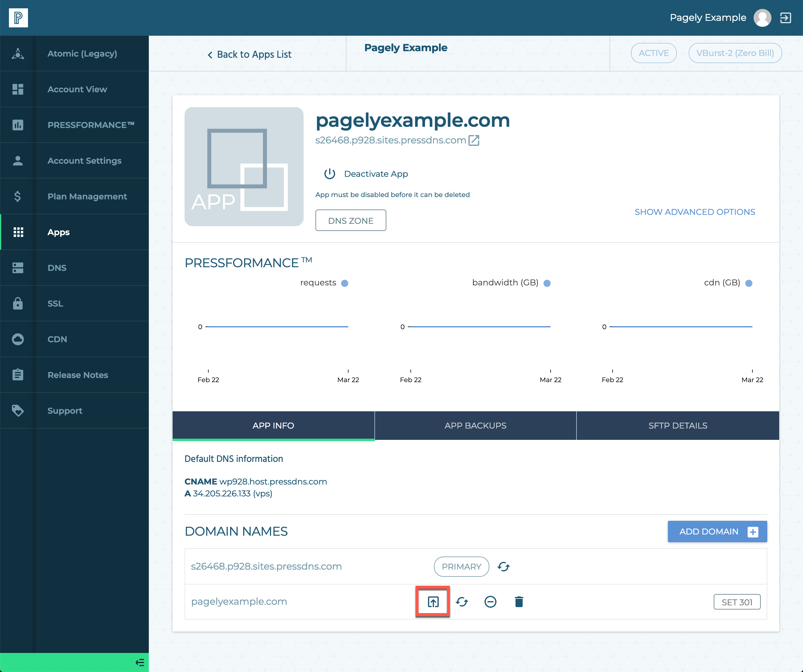
Task: Click the DNS server icon in the sidebar
Action: click(x=18, y=268)
